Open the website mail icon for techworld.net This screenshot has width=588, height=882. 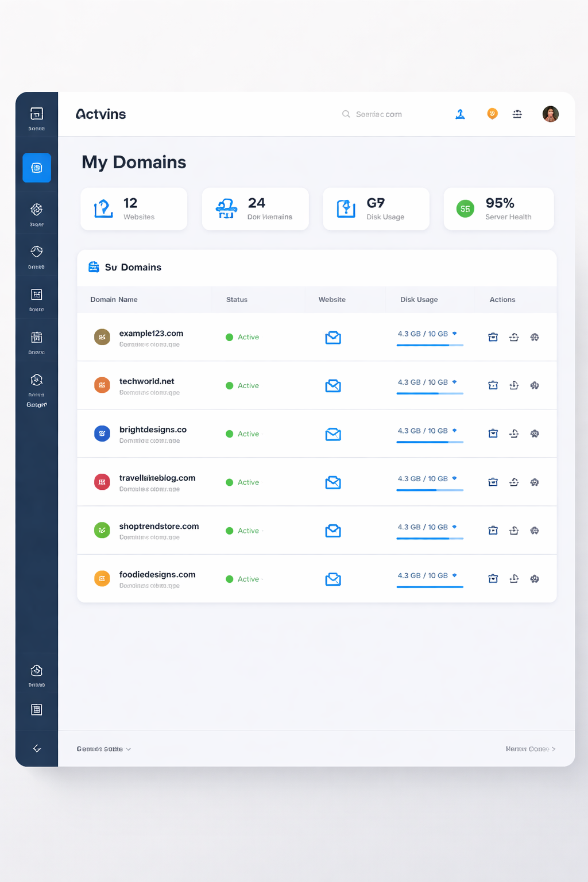click(333, 386)
